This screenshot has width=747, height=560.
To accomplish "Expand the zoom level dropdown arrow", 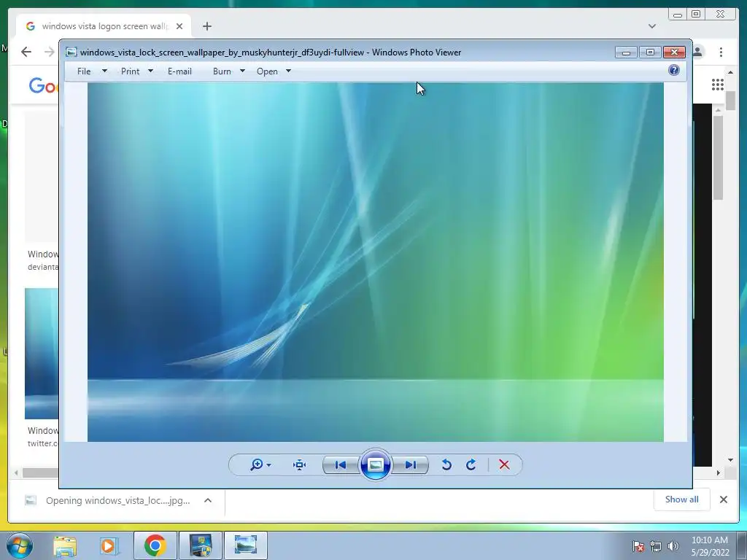I will pos(269,465).
